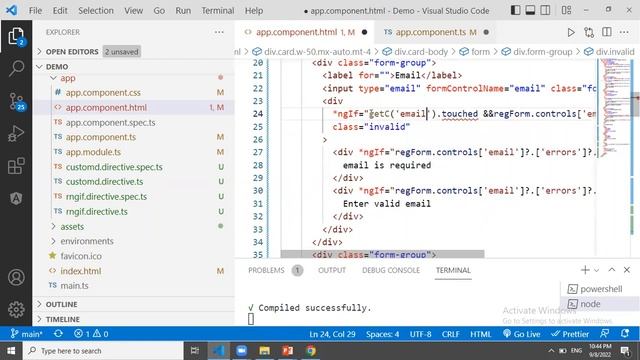Maximize the terminal panel with caret icon

click(x=611, y=270)
